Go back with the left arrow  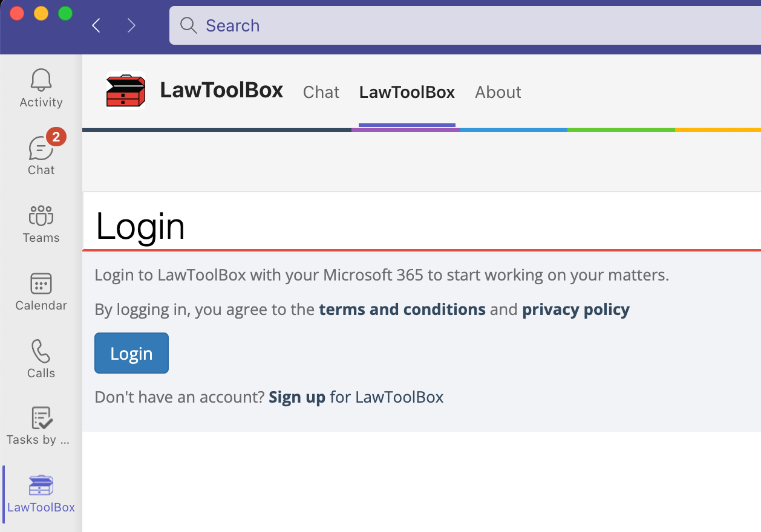point(96,25)
